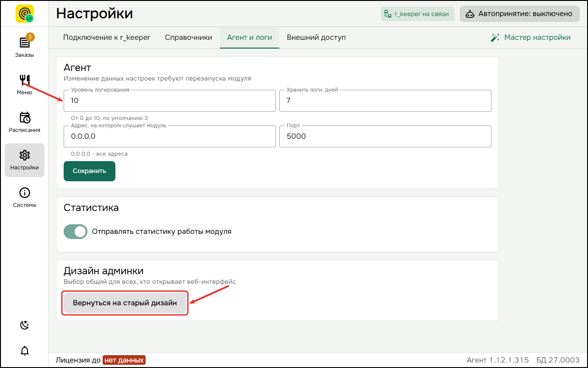Click the Статистика section heading
This screenshot has width=588, height=368.
(91, 208)
